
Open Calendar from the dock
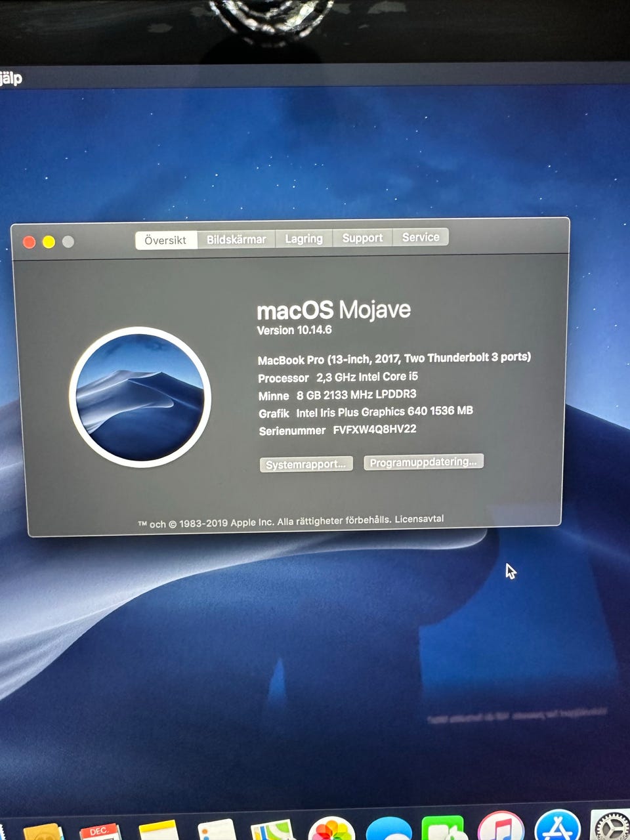tap(100, 831)
